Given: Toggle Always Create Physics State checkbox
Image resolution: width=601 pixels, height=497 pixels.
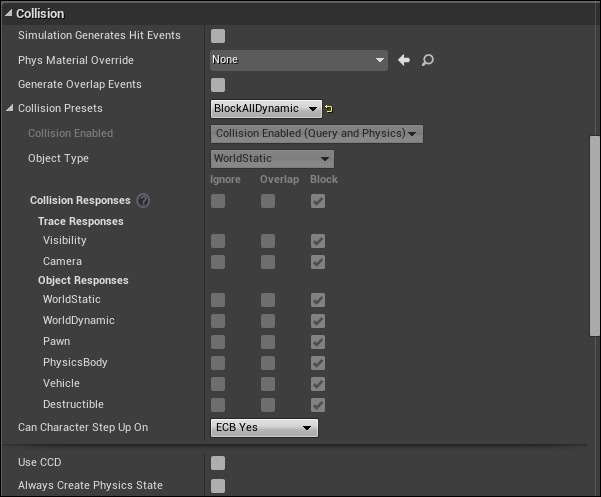Looking at the screenshot, I should [x=218, y=486].
